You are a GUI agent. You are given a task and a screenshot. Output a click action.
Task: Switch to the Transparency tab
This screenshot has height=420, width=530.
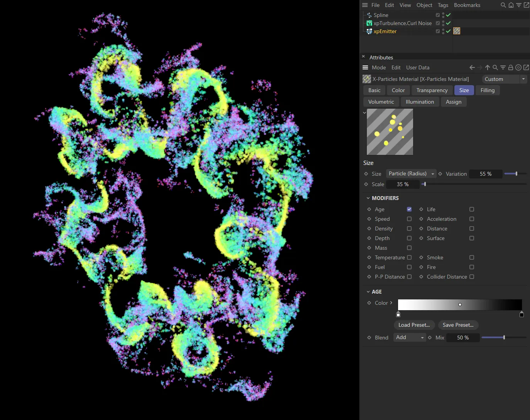pos(432,90)
